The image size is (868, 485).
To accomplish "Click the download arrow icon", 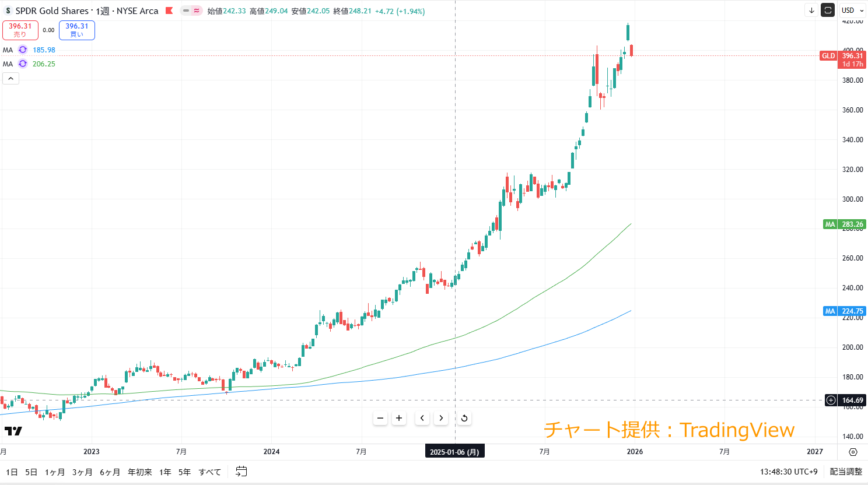I will (x=811, y=10).
